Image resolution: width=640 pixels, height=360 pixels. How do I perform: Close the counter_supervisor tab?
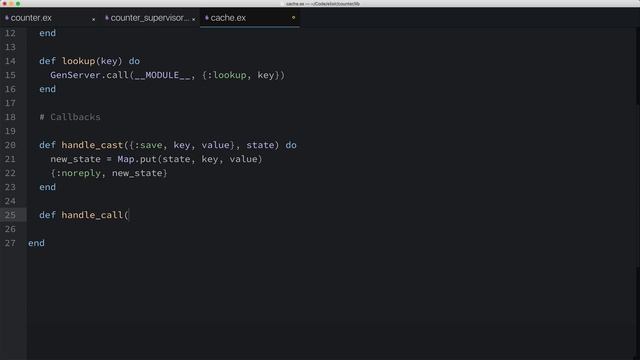click(x=193, y=19)
